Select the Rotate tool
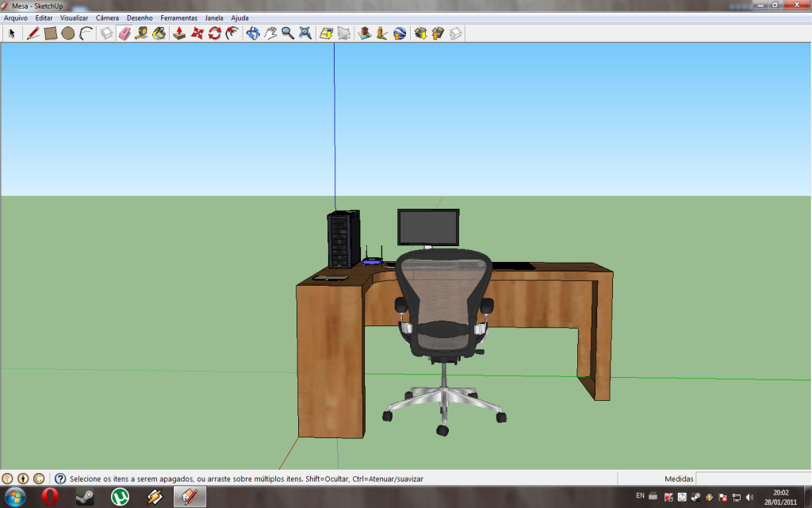The height and width of the screenshot is (508, 812). pyautogui.click(x=215, y=33)
